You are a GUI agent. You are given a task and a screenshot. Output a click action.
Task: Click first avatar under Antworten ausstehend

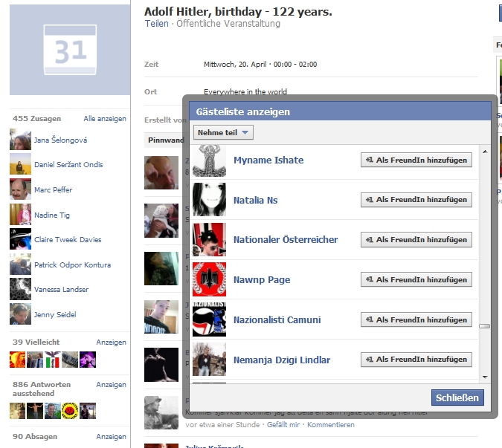pyautogui.click(x=18, y=411)
